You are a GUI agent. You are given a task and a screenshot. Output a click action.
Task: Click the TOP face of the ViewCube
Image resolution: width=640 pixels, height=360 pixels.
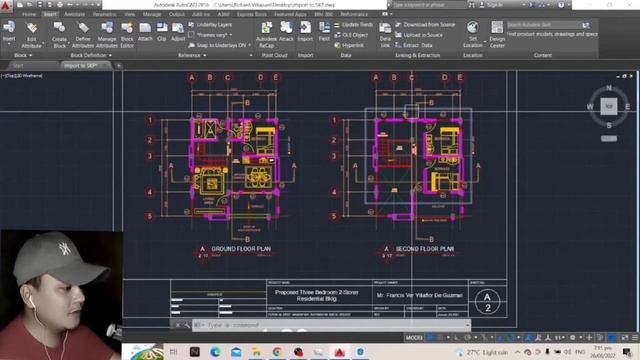609,107
